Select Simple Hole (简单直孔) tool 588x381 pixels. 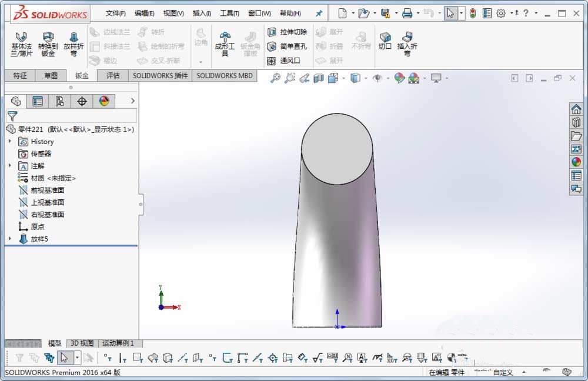tap(288, 46)
